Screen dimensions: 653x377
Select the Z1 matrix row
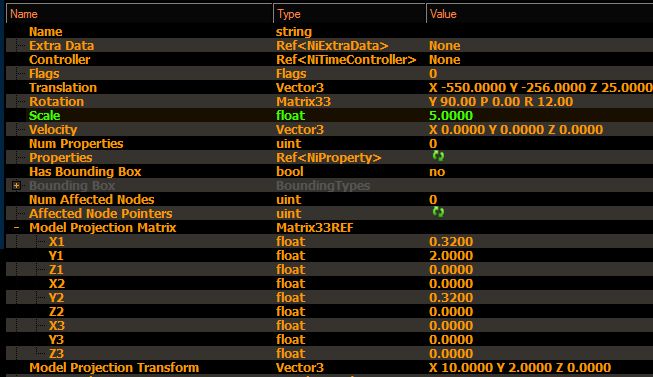[329, 270]
